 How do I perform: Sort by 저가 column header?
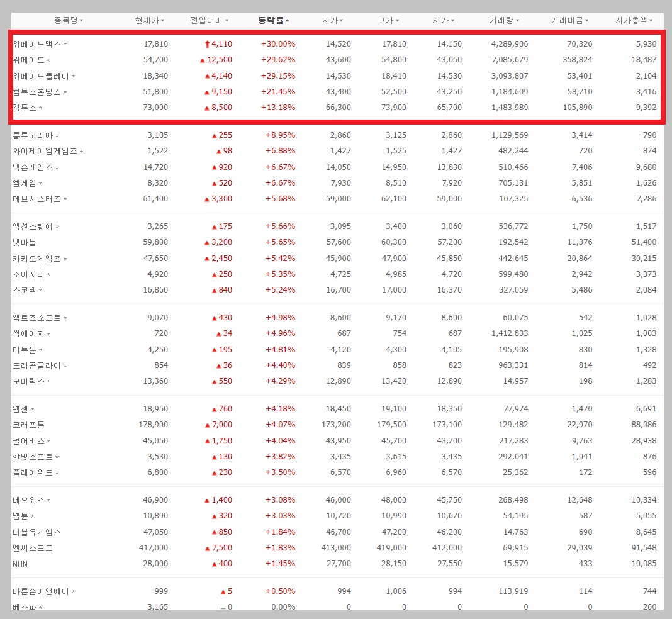tap(444, 21)
